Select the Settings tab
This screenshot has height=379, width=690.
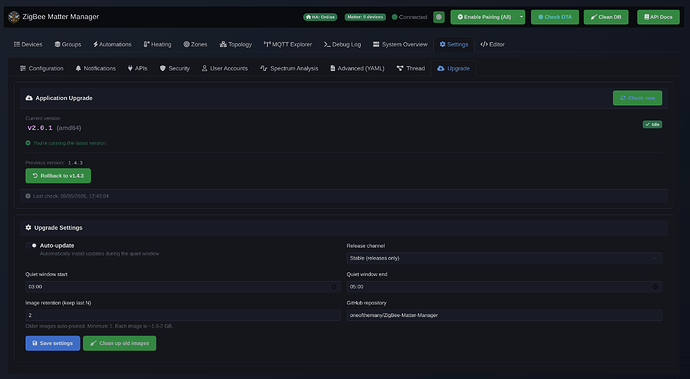(x=454, y=44)
